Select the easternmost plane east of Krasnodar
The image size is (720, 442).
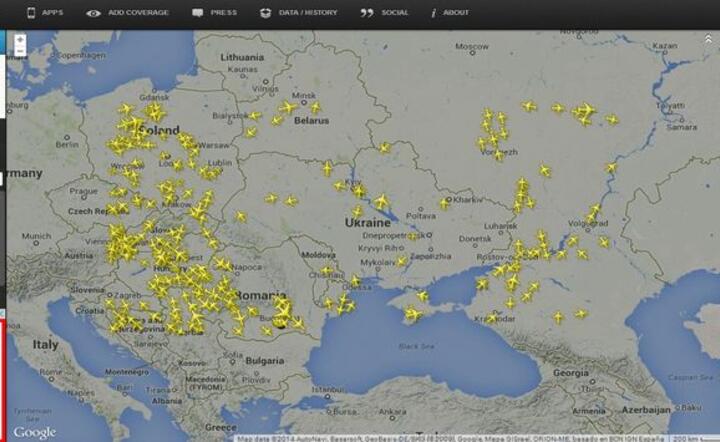581,314
